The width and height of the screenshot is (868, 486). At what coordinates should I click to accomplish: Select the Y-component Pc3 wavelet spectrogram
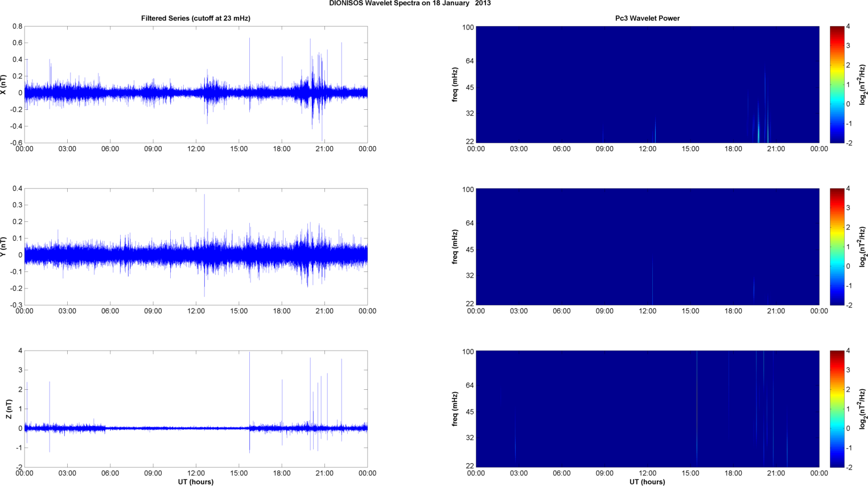pyautogui.click(x=647, y=246)
